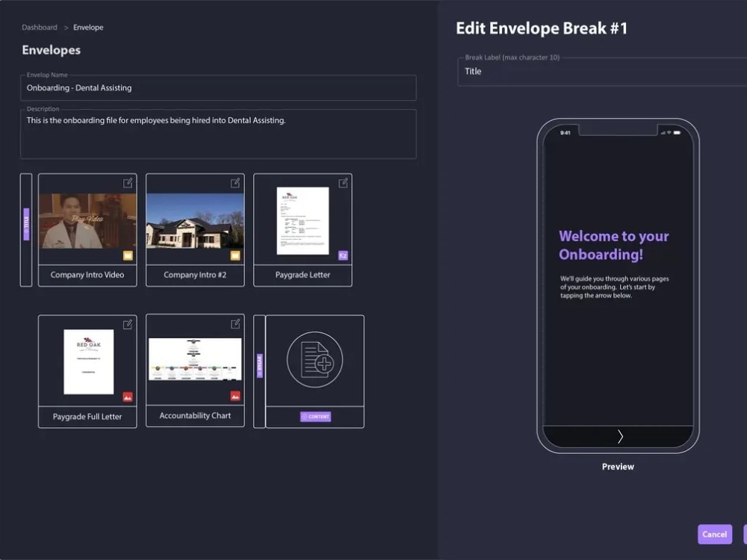Click the Envelope breadcrumb
The height and width of the screenshot is (560, 747).
(88, 28)
